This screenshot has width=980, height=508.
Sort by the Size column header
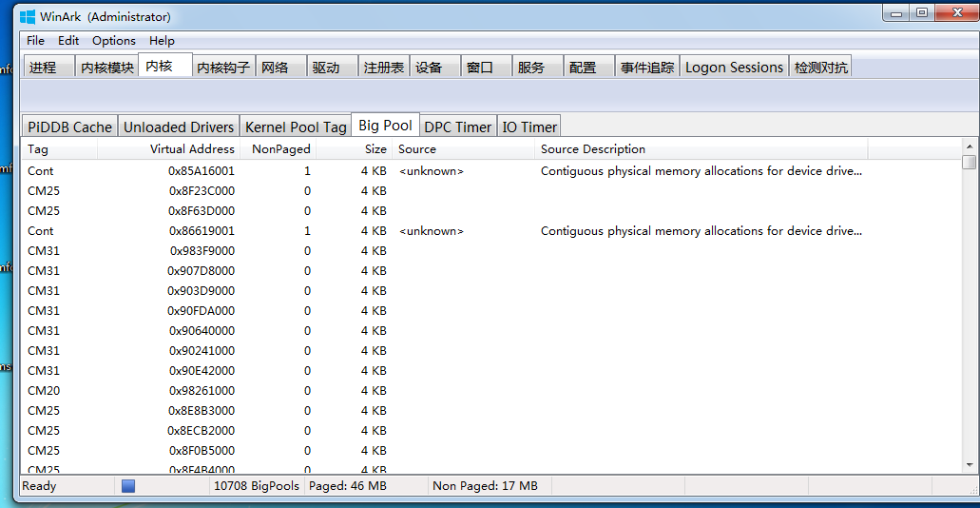pyautogui.click(x=355, y=149)
